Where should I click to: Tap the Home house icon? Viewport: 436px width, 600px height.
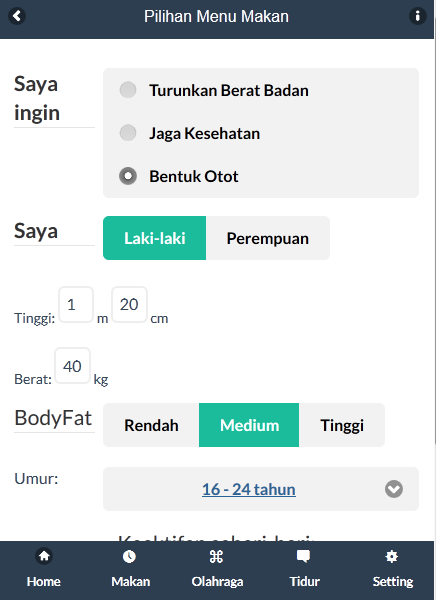(44, 556)
